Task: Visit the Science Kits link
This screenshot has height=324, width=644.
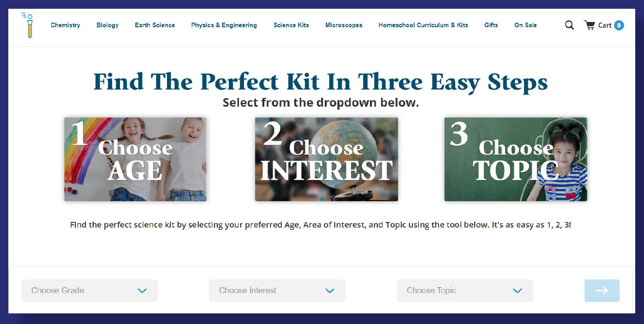Action: point(291,25)
